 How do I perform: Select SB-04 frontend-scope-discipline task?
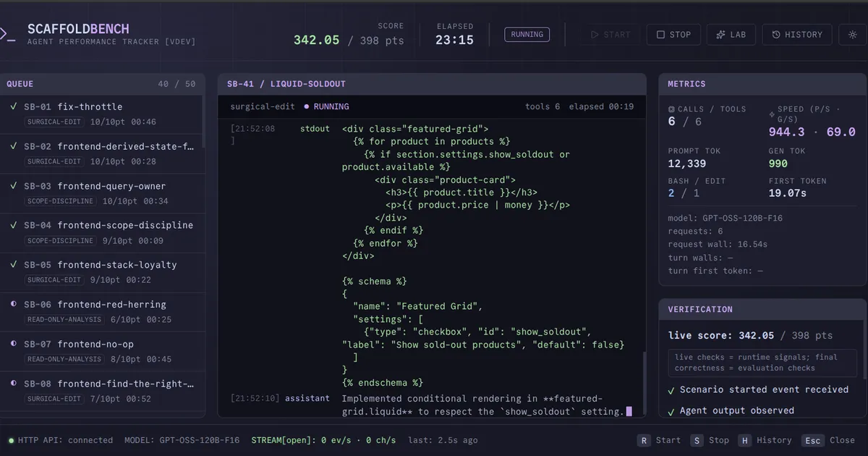pos(102,232)
